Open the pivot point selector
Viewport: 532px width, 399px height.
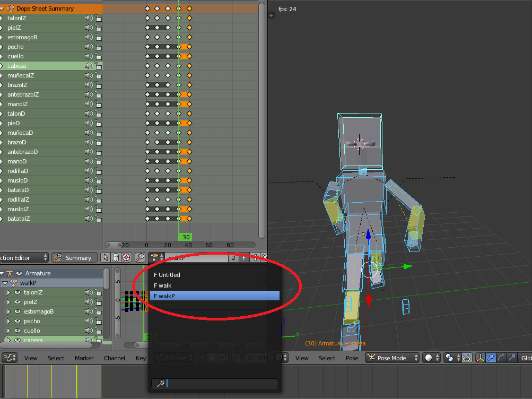[451, 358]
